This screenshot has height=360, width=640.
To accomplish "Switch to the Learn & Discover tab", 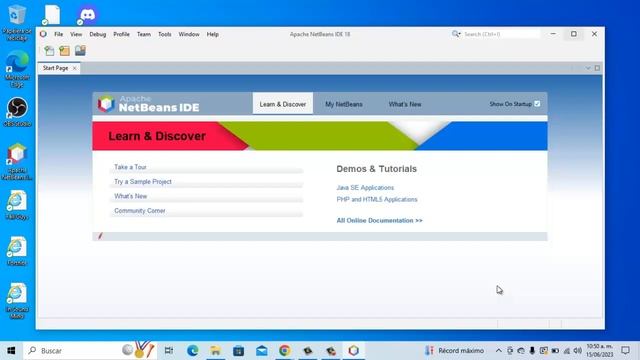I will pyautogui.click(x=282, y=104).
